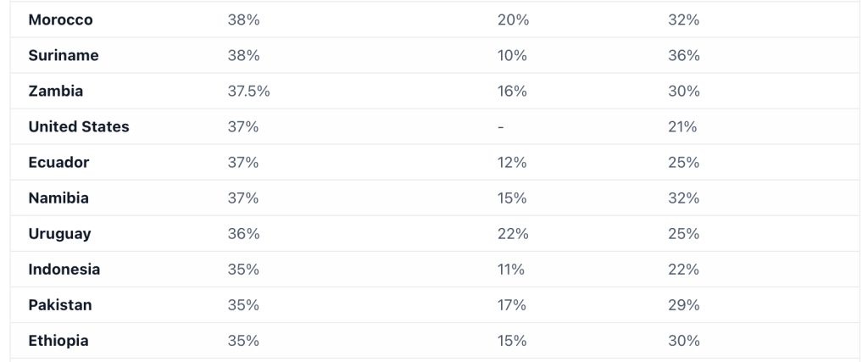Click the dash in the United States row
The height and width of the screenshot is (362, 868).
pyautogui.click(x=501, y=126)
